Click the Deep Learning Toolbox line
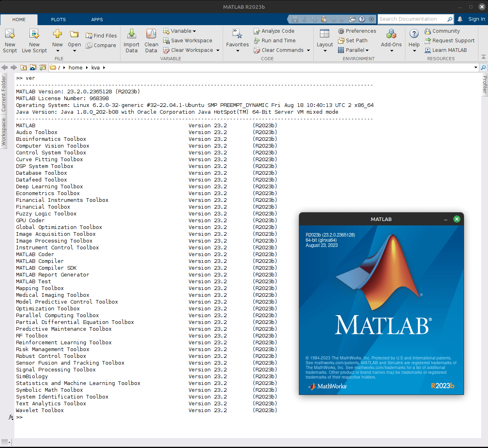The image size is (488, 448). coord(146,186)
